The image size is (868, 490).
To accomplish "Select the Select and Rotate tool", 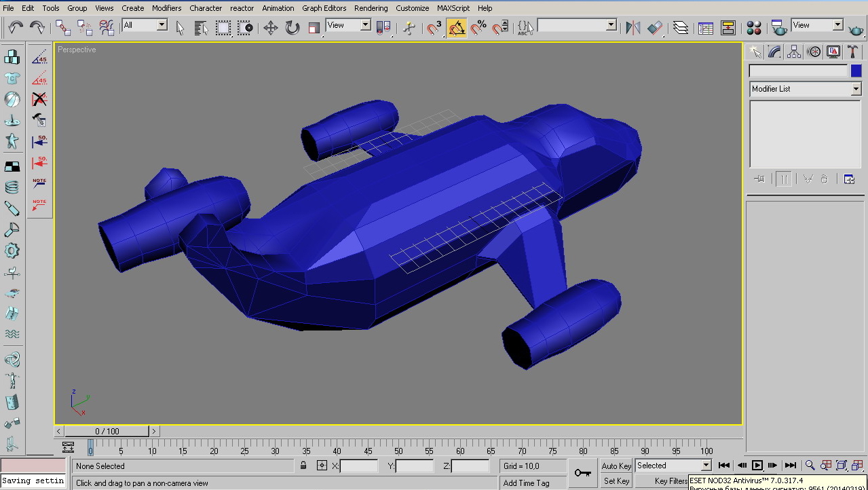I will pyautogui.click(x=293, y=27).
